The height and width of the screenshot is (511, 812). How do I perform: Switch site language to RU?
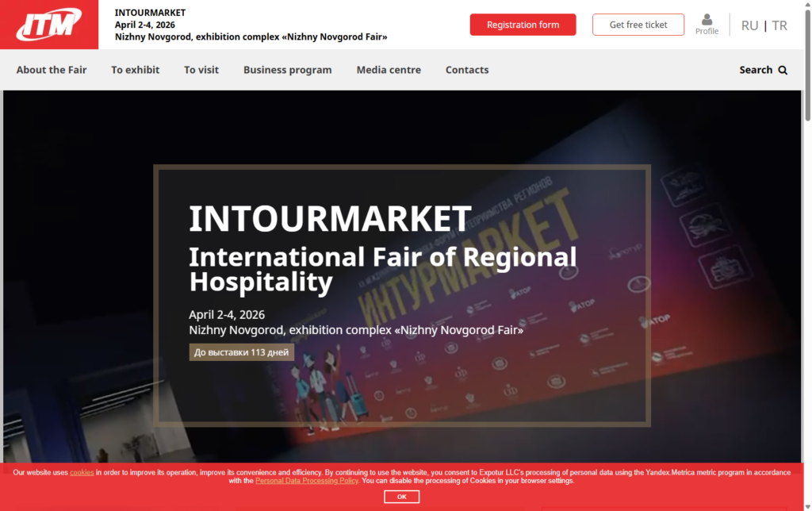point(749,25)
